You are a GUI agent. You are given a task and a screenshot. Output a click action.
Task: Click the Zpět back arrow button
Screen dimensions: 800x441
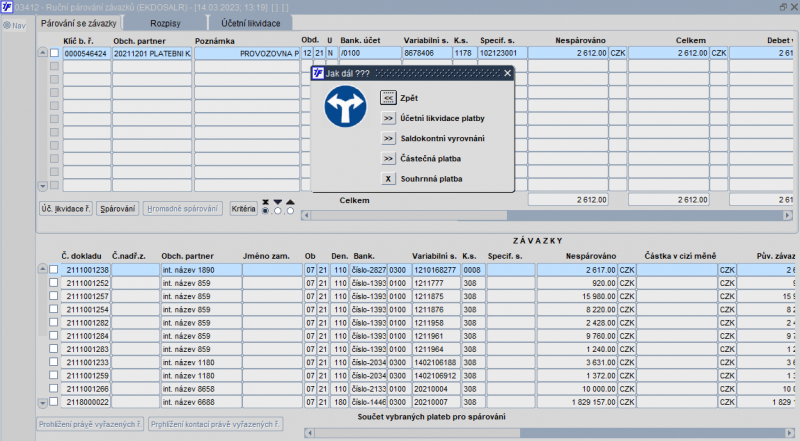[388, 98]
